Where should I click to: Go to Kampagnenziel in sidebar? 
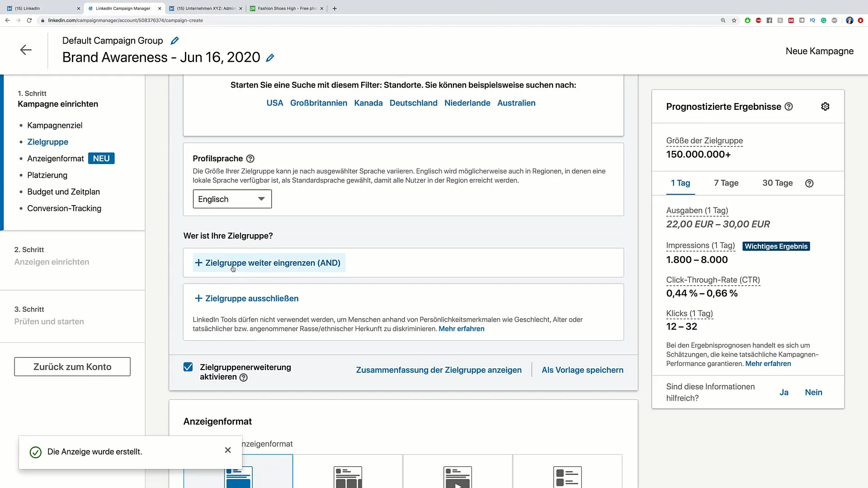click(x=55, y=125)
